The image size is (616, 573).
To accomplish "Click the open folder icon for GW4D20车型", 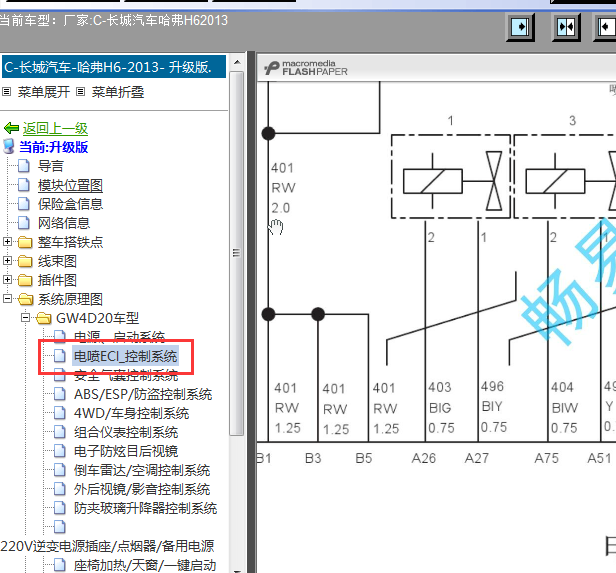I will pyautogui.click(x=44, y=318).
